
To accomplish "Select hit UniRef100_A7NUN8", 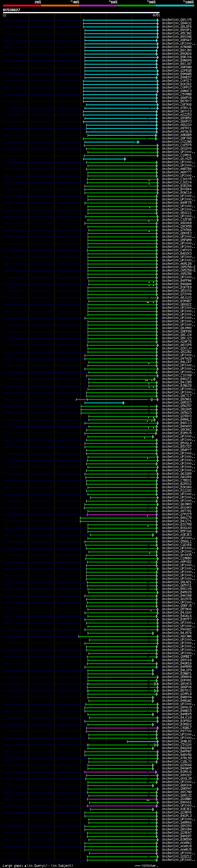I will click(x=177, y=47).
